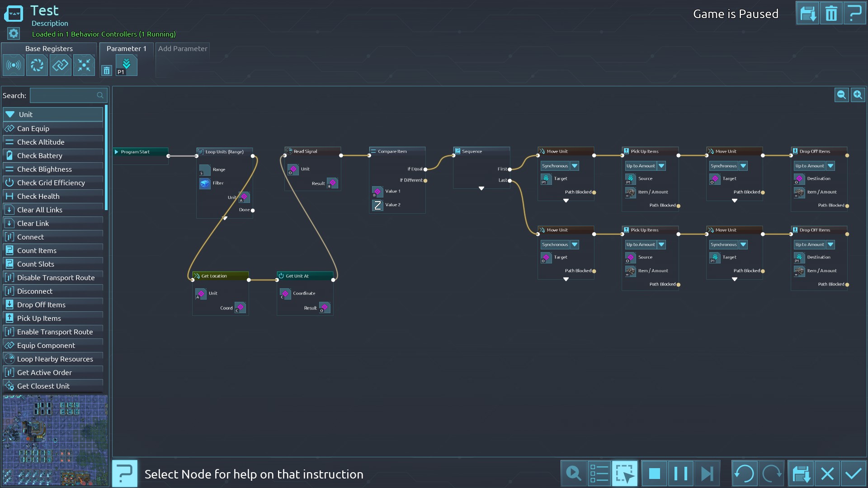Click the step forward button
This screenshot has height=488, width=868.
707,474
